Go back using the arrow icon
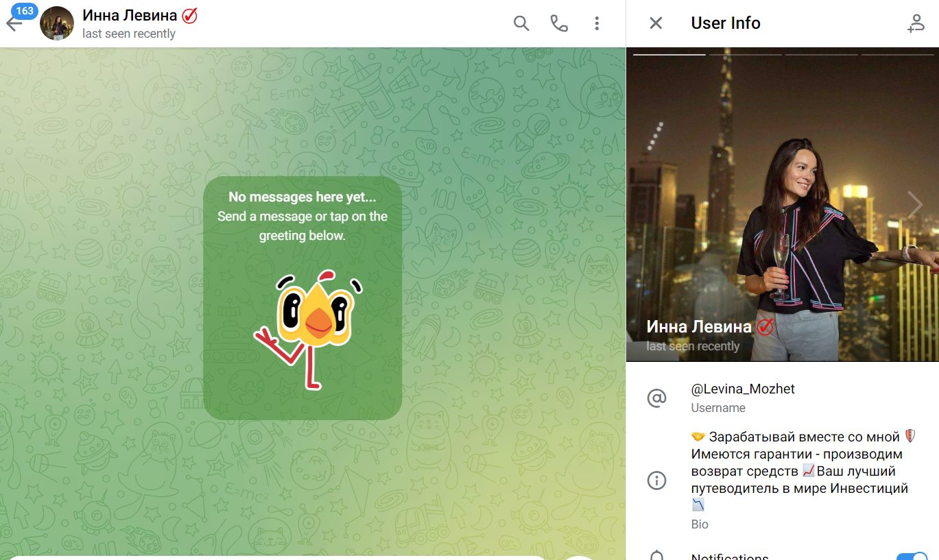 pyautogui.click(x=14, y=25)
